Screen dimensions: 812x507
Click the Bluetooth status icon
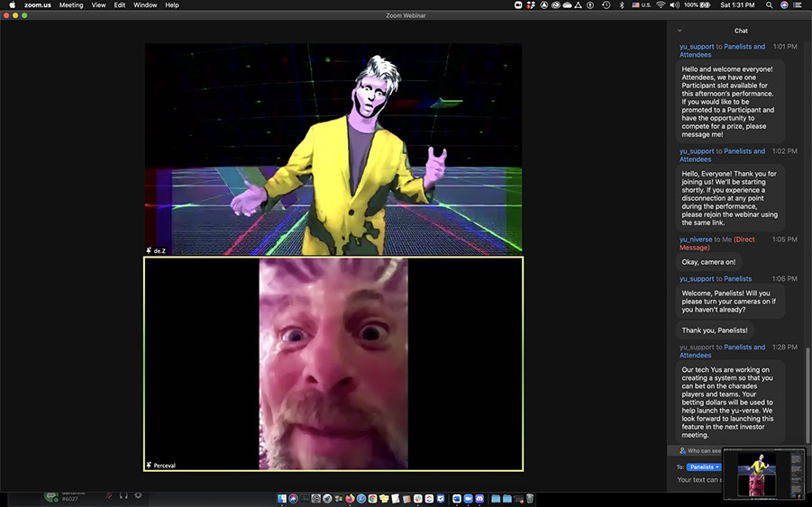click(x=620, y=5)
